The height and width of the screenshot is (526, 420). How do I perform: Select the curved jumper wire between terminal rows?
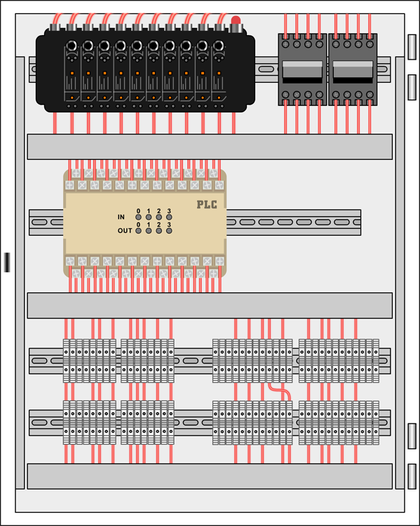tap(280, 391)
